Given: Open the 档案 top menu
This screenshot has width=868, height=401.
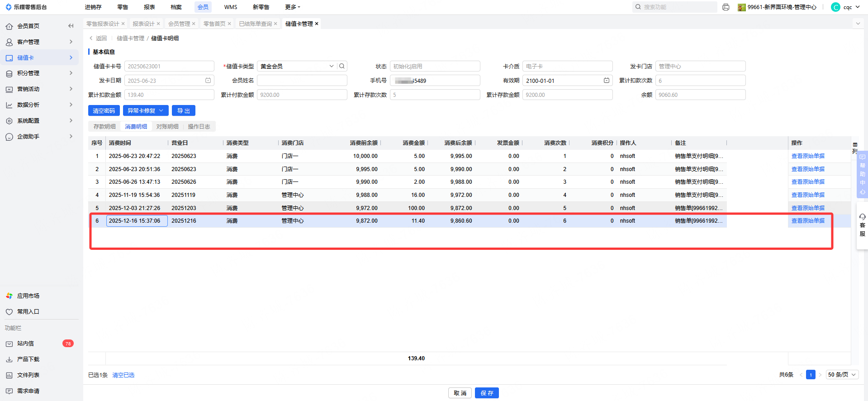Looking at the screenshot, I should click(176, 7).
